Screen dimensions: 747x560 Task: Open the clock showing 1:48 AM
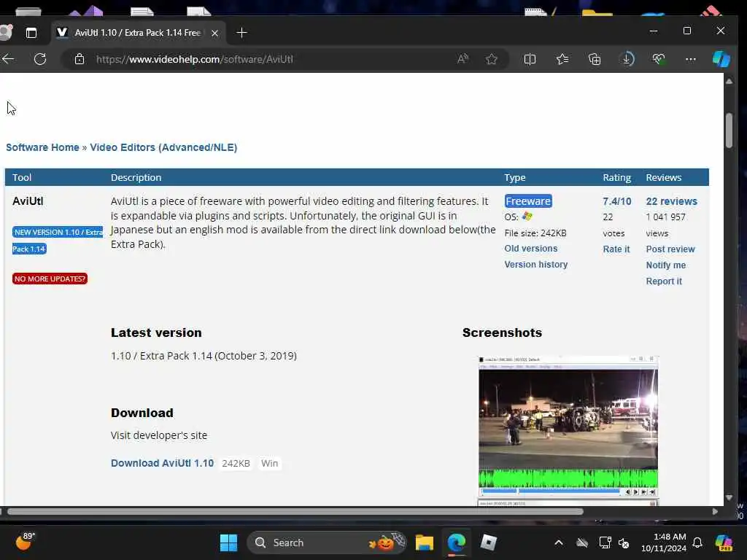pyautogui.click(x=664, y=542)
